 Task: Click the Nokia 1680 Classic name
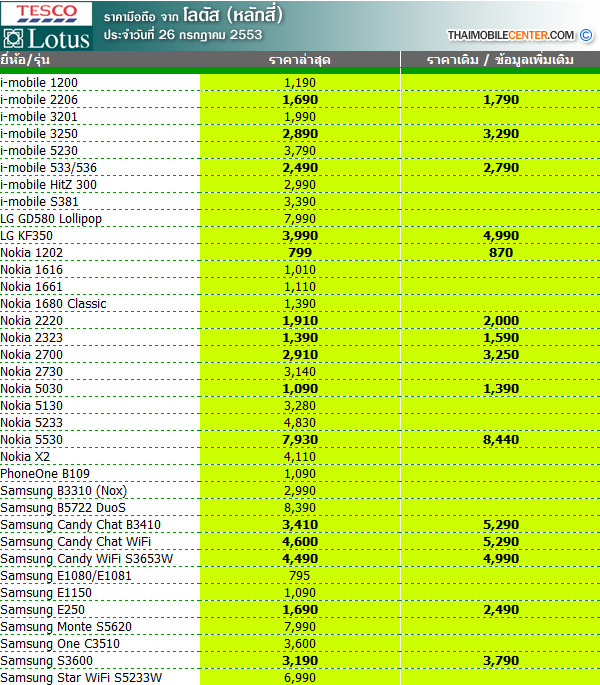pyautogui.click(x=53, y=304)
